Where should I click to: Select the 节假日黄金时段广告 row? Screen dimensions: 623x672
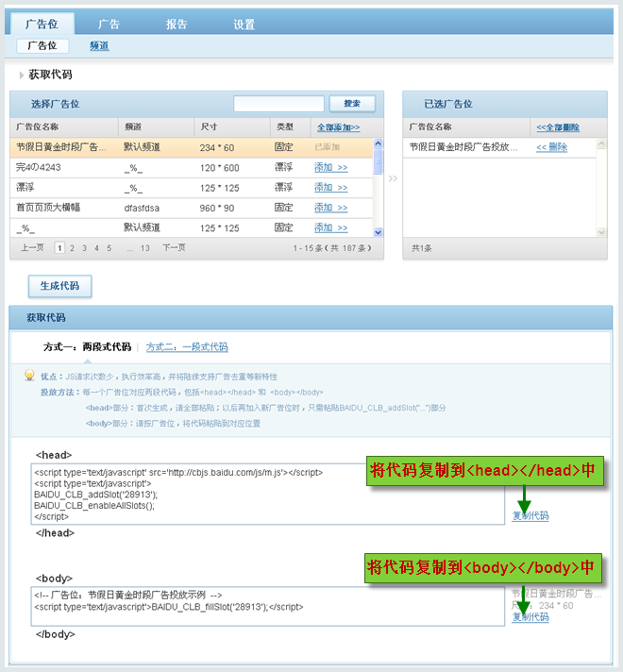tap(192, 147)
